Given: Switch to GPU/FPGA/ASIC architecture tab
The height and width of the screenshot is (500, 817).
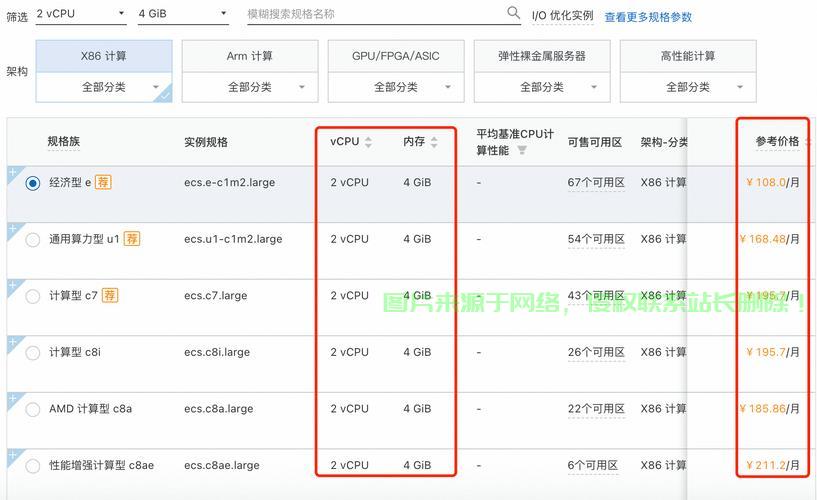Looking at the screenshot, I should coord(396,56).
